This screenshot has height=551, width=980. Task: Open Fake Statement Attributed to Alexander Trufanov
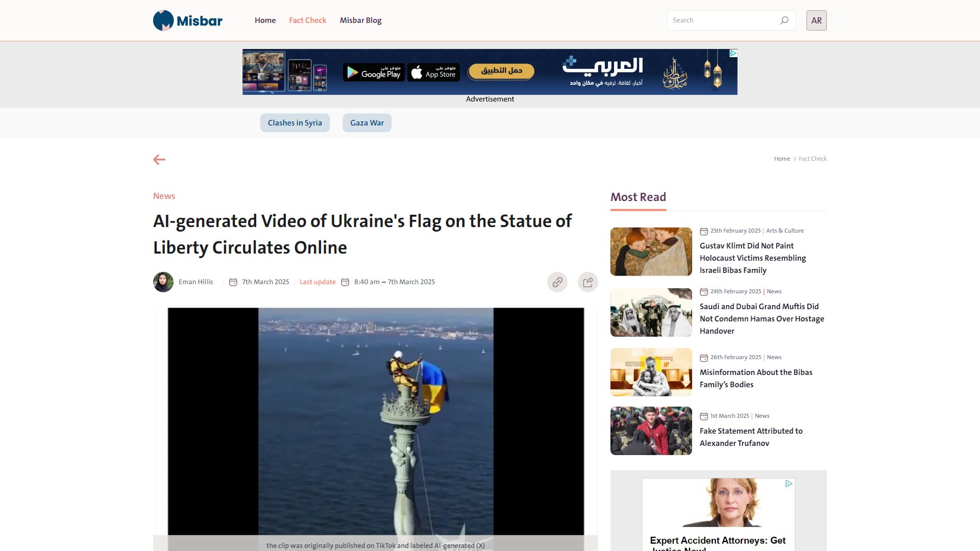click(751, 437)
